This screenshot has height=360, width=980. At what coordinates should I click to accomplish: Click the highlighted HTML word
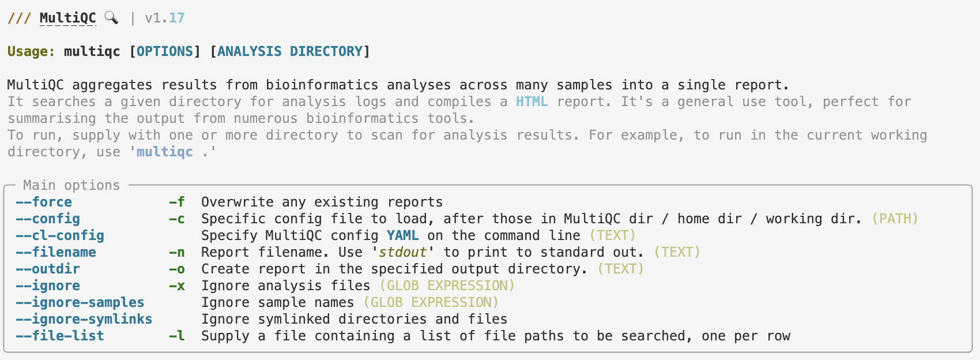click(x=532, y=102)
